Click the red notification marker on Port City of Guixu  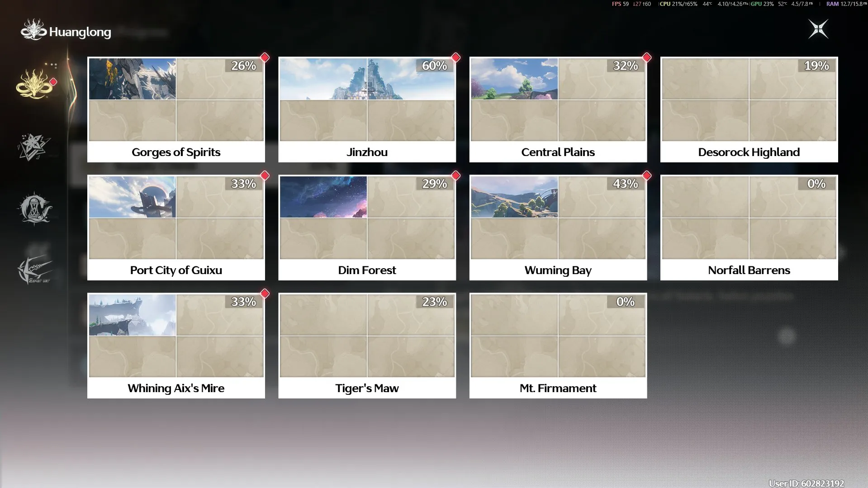(x=265, y=175)
